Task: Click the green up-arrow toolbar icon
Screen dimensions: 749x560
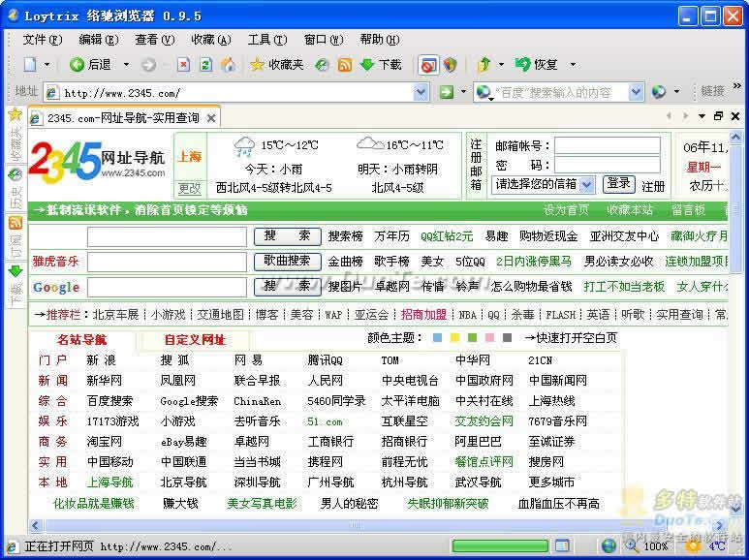Action: (x=484, y=64)
